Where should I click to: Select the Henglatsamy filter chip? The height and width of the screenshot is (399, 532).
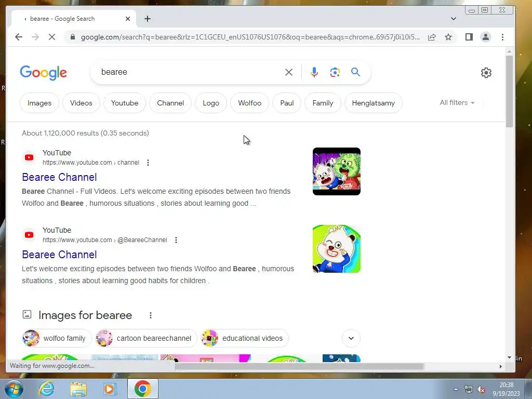click(x=373, y=103)
